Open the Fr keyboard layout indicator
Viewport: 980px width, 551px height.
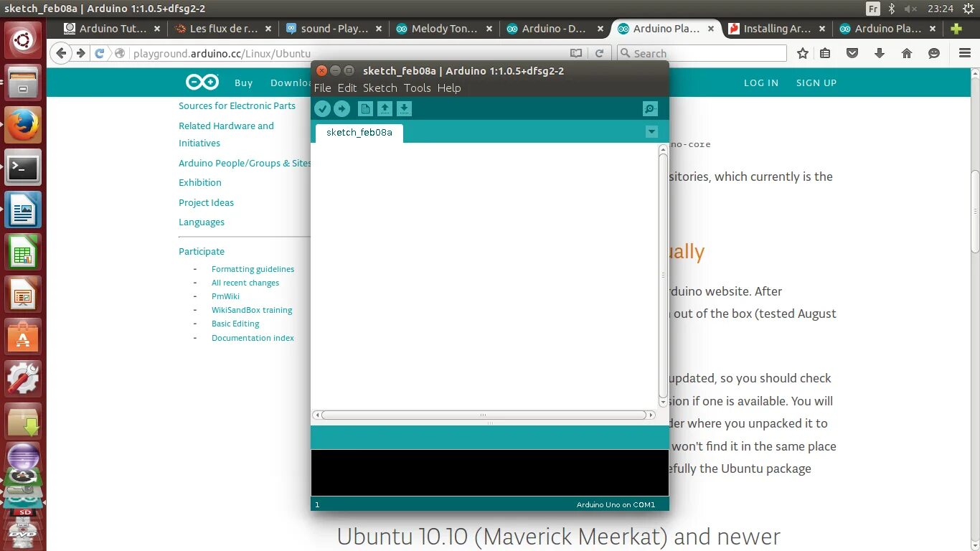(874, 9)
